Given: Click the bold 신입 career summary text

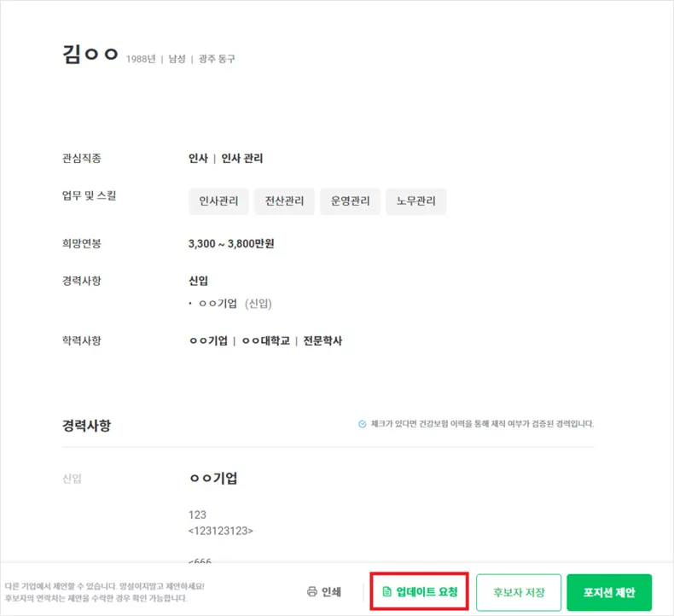Looking at the screenshot, I should (198, 281).
